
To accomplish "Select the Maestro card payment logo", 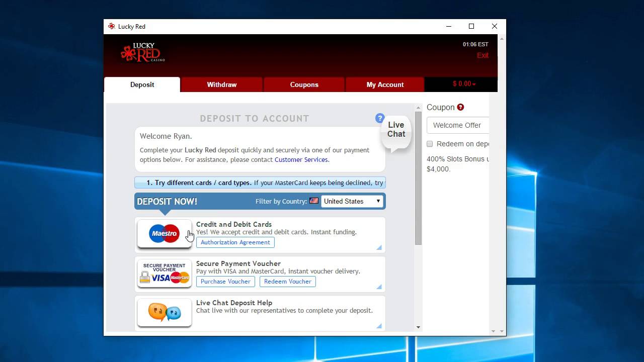I will [x=165, y=234].
